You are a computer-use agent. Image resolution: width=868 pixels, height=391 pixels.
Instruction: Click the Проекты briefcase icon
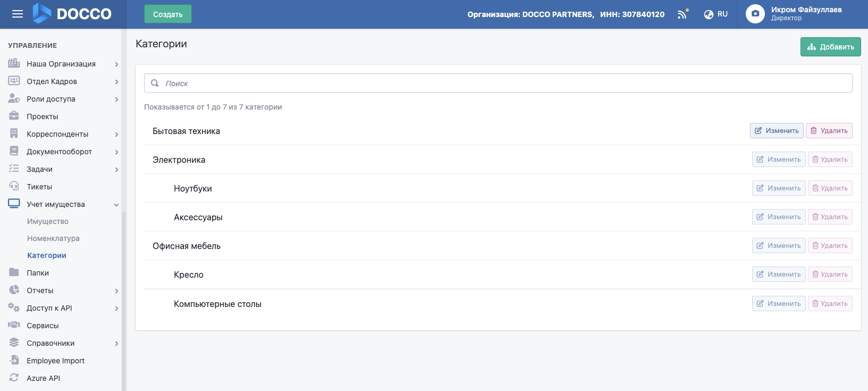click(x=14, y=117)
